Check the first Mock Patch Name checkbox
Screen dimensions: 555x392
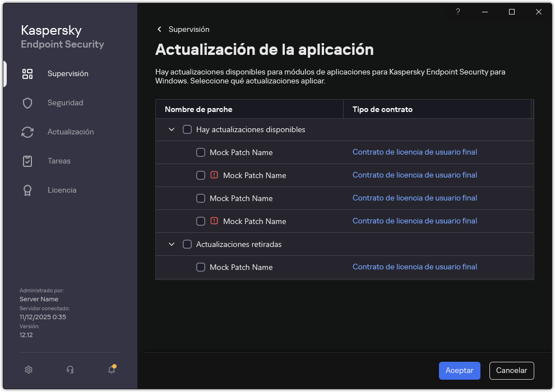[x=201, y=152]
